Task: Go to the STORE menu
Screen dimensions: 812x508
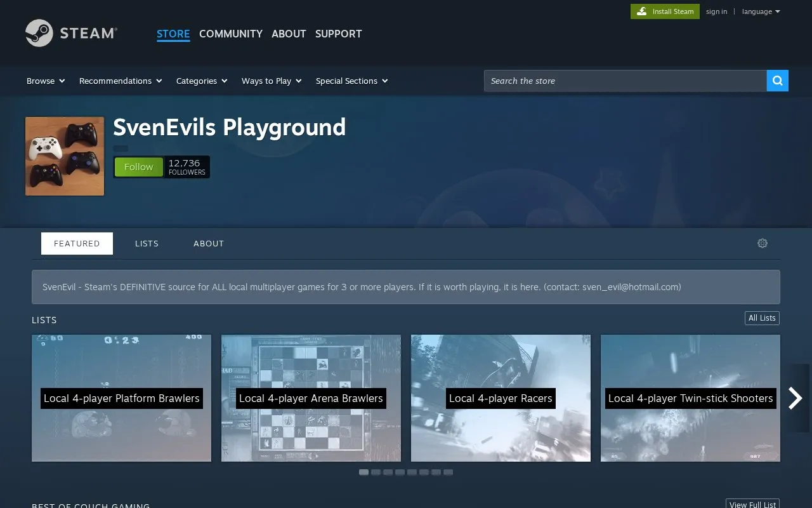Action: coord(173,34)
